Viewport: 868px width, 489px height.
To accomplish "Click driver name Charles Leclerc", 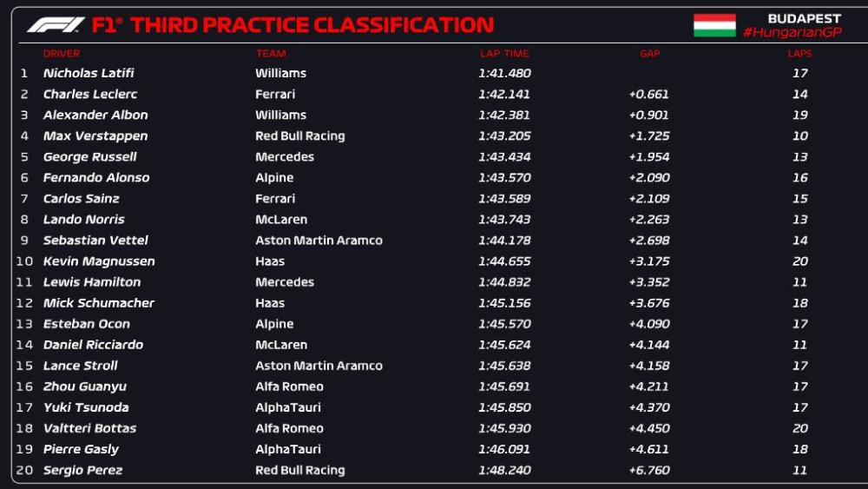I will 90,95.
